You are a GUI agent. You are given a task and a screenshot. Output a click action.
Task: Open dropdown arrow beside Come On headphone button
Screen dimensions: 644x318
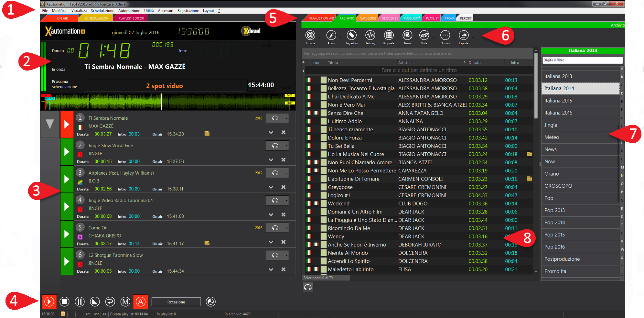click(x=286, y=228)
